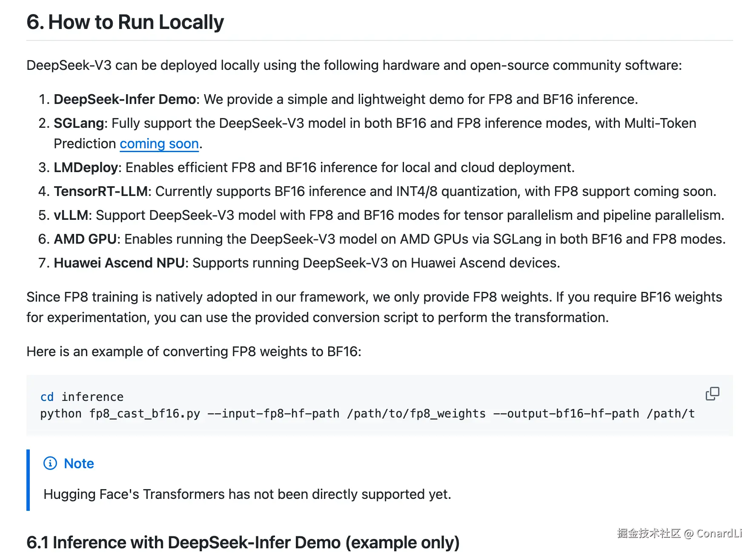This screenshot has width=756, height=553.
Task: Click the blue "Note" callout label
Action: click(79, 463)
